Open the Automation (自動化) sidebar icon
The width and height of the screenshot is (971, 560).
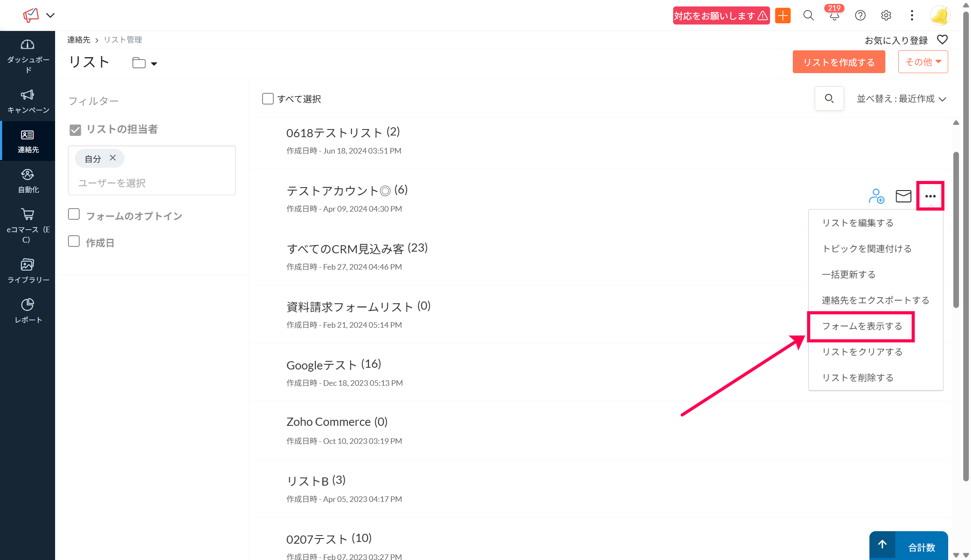28,181
